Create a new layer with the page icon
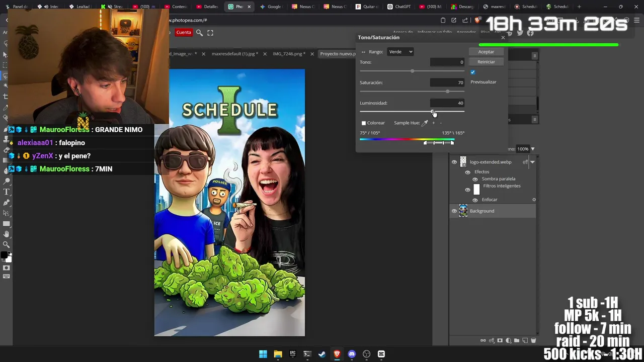Screen dimensions: 644x362 tap(525, 340)
